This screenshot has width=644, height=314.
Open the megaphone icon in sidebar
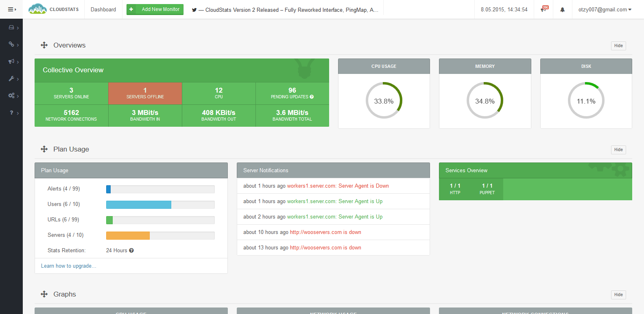pos(11,61)
